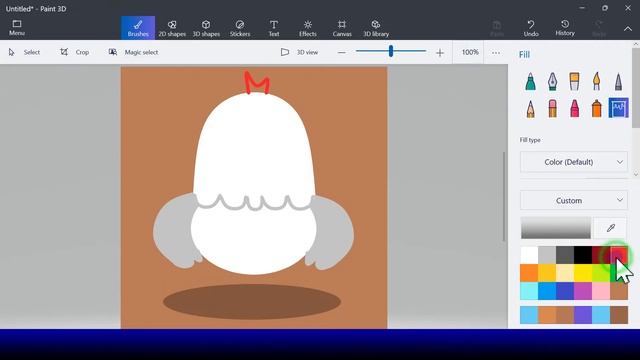The image size is (640, 360).
Task: Open the 2D shapes tab
Action: click(x=172, y=28)
